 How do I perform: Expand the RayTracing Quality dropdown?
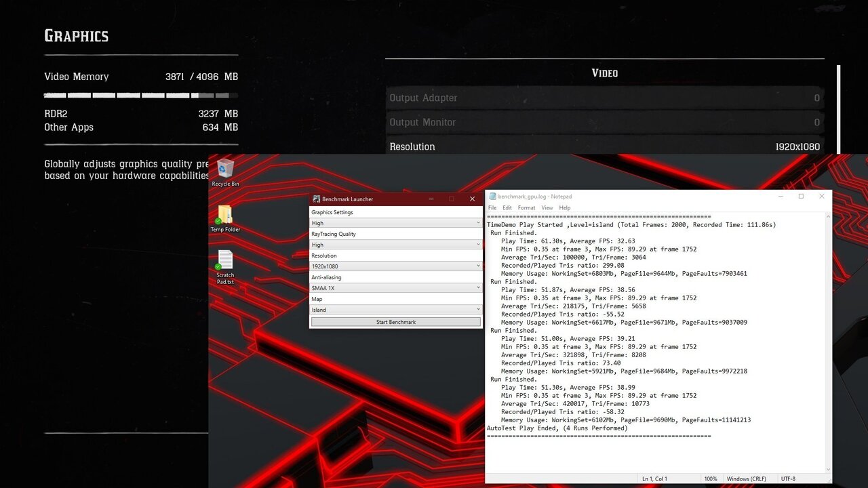[x=395, y=245]
